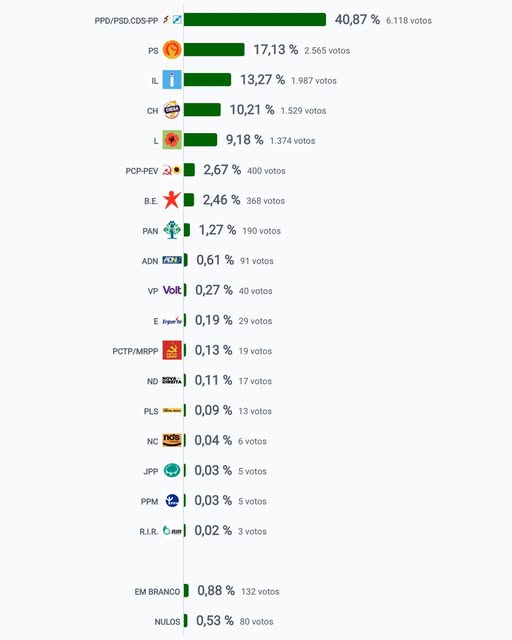Screen dimensions: 512x640
Task: Click the ADN party logo
Action: click(x=172, y=260)
